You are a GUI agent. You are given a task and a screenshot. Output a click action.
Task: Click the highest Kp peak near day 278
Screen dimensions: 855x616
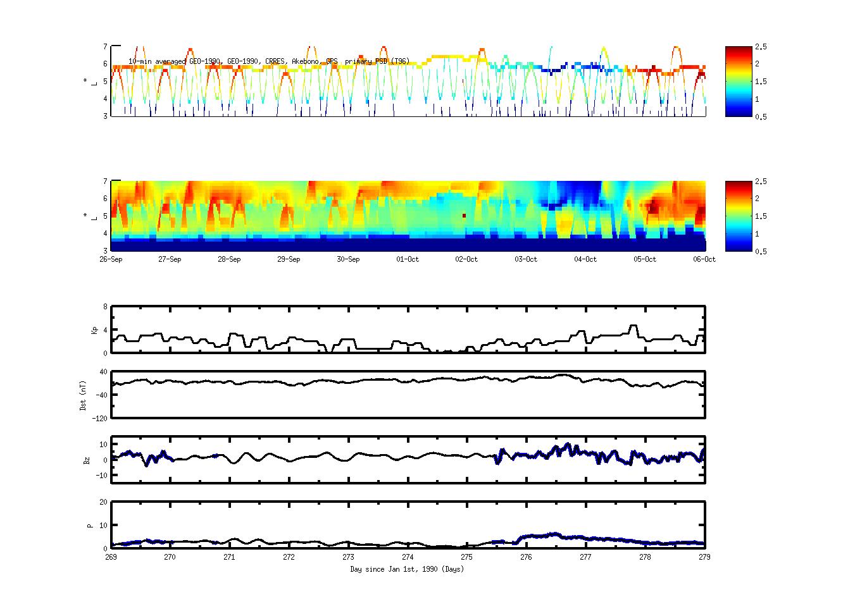(x=633, y=326)
